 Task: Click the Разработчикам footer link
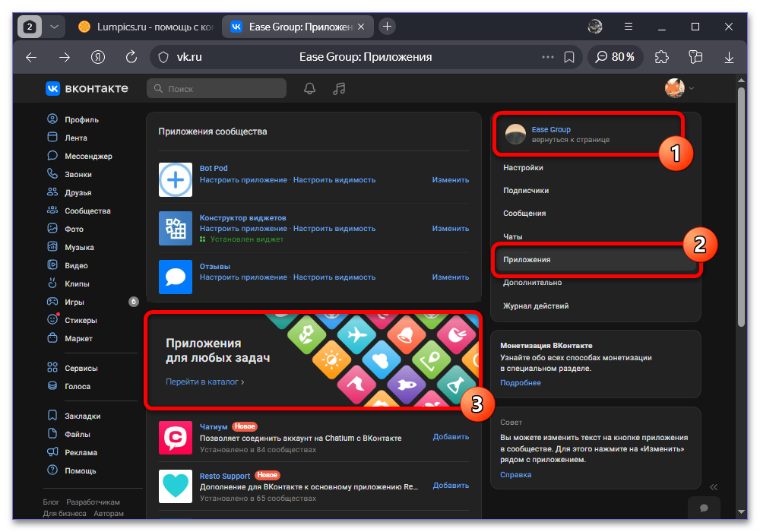(93, 502)
